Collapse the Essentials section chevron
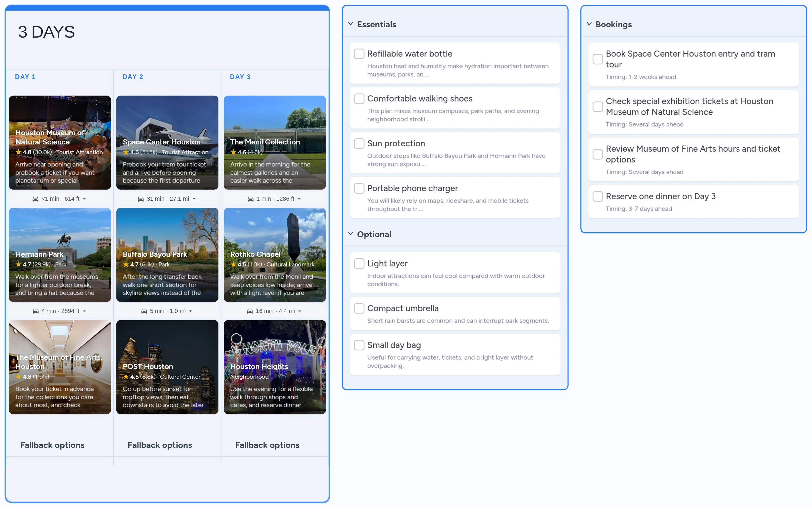The width and height of the screenshot is (812, 508). (x=351, y=24)
